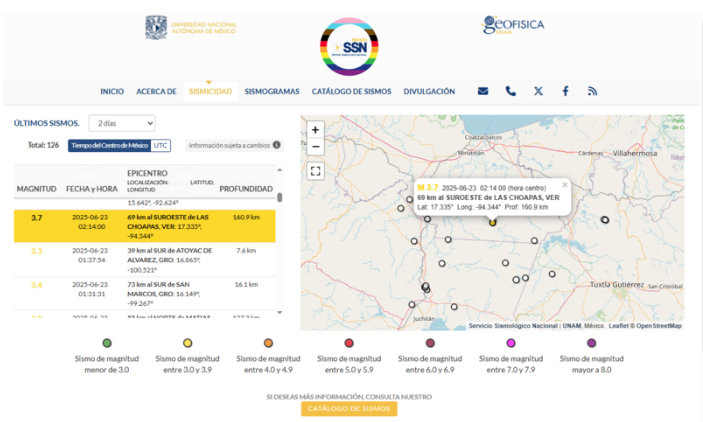Open the Divulgación menu item

tap(429, 91)
